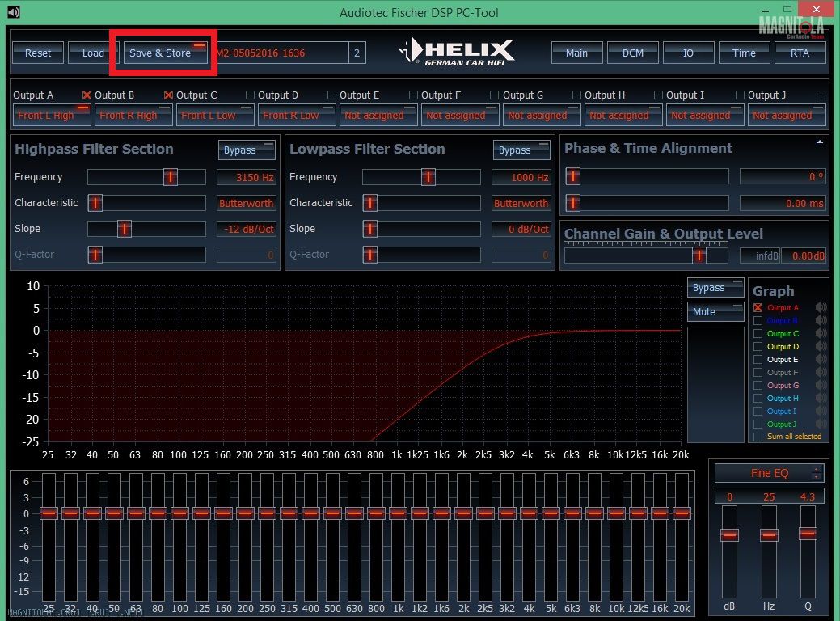Viewport: 840px width, 621px height.
Task: Click the speaker icon beside Output J
Action: [x=821, y=424]
